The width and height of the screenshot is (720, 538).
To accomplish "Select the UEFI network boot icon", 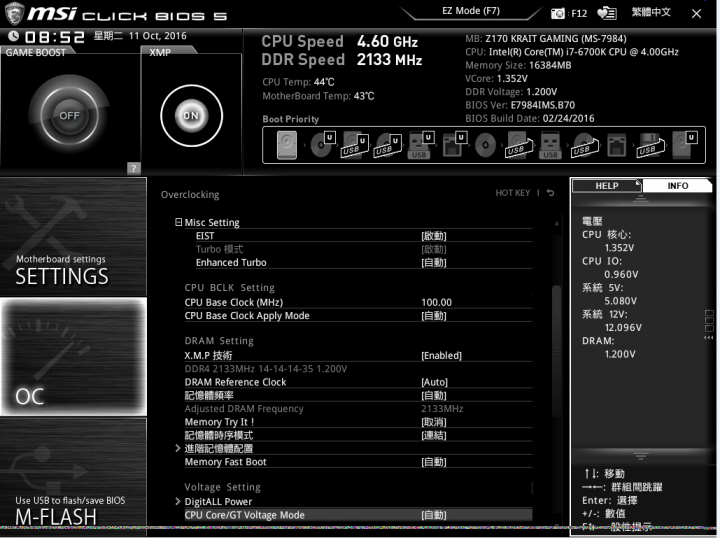I will [x=454, y=145].
